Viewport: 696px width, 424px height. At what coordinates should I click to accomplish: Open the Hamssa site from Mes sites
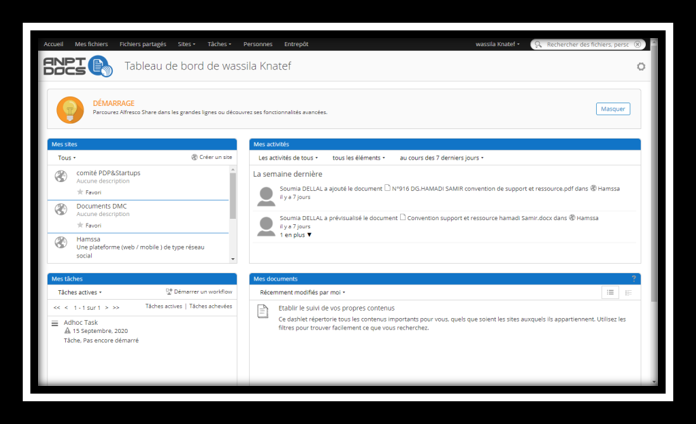tap(88, 239)
